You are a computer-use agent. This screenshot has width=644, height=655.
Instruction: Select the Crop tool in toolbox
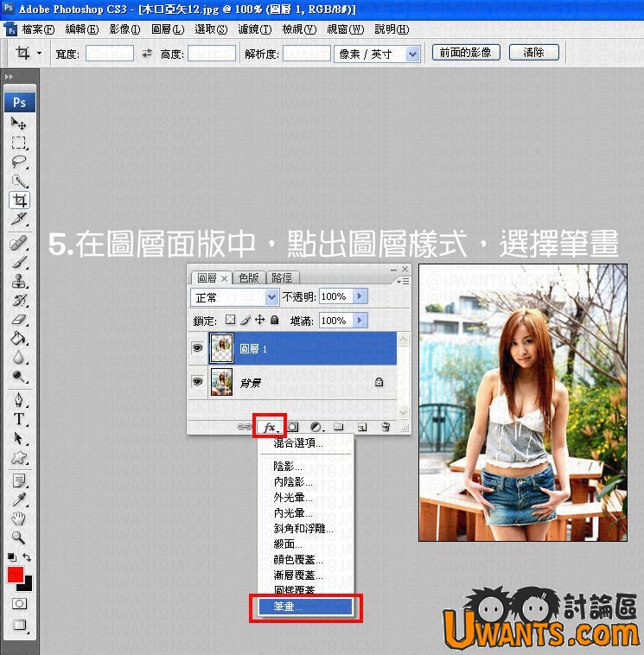coord(19,200)
